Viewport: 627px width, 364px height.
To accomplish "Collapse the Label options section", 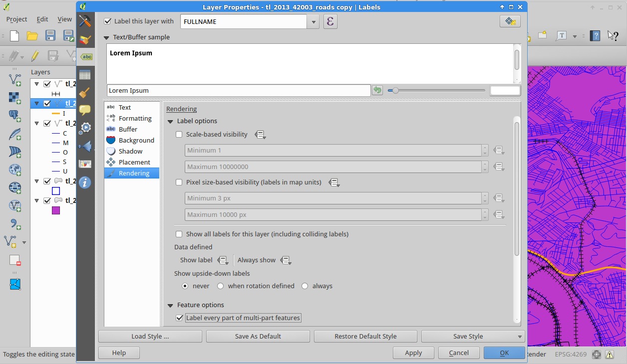I will [170, 121].
